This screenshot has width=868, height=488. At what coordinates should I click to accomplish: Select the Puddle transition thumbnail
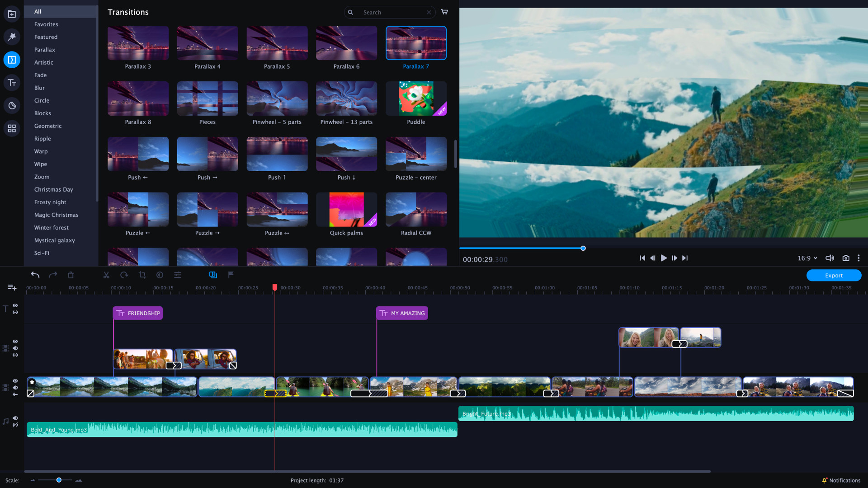(x=415, y=98)
